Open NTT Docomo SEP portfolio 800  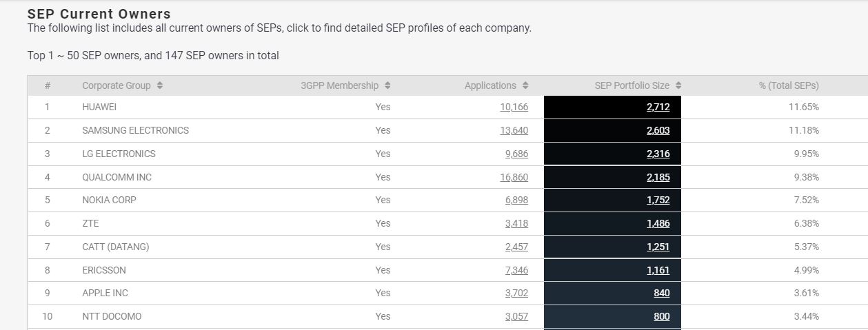pos(662,316)
